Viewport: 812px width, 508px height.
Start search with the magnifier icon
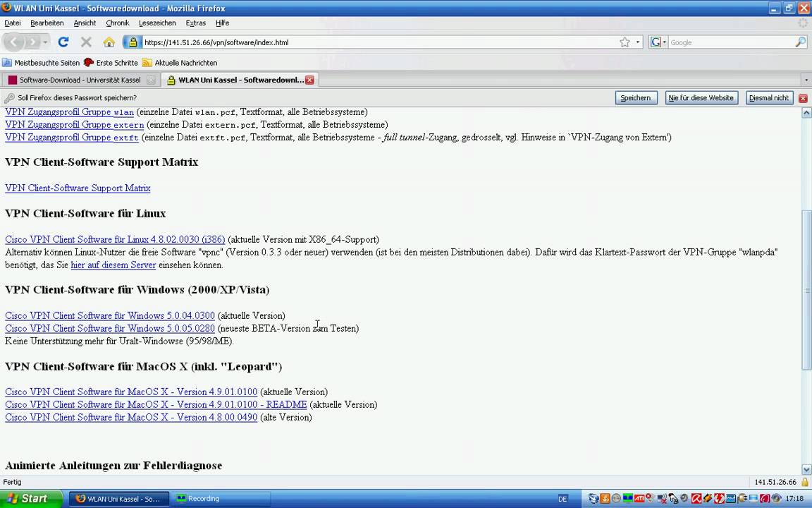801,42
